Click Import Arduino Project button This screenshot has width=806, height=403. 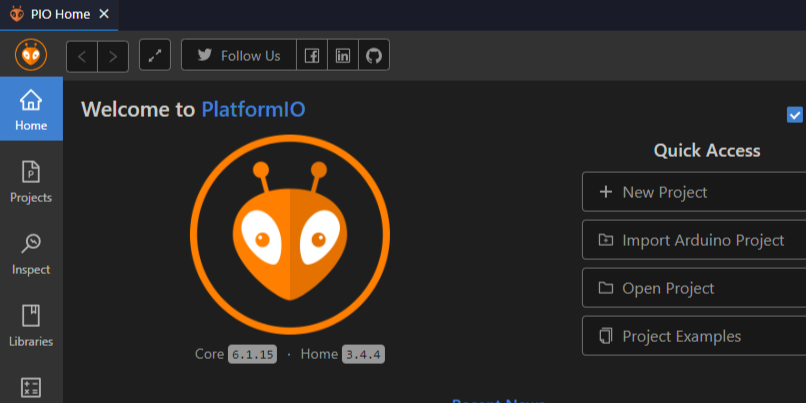pos(694,240)
